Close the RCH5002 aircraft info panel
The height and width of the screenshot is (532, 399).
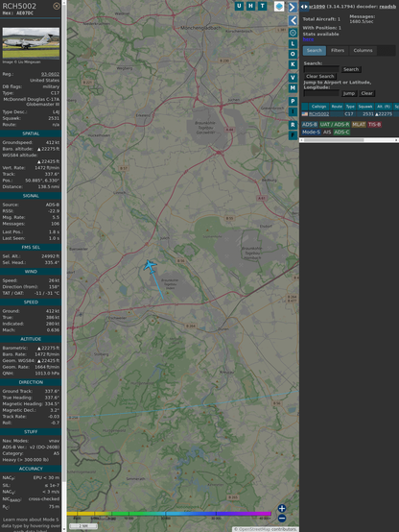(x=57, y=6)
